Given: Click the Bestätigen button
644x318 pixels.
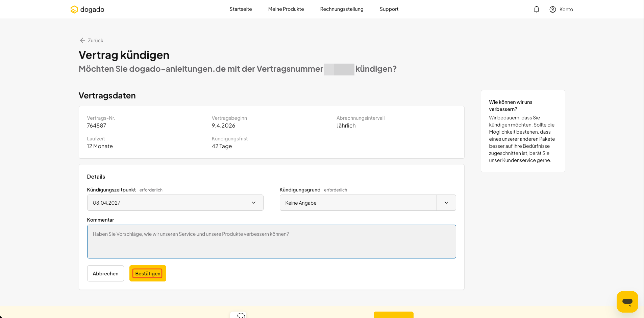Looking at the screenshot, I should 148,273.
